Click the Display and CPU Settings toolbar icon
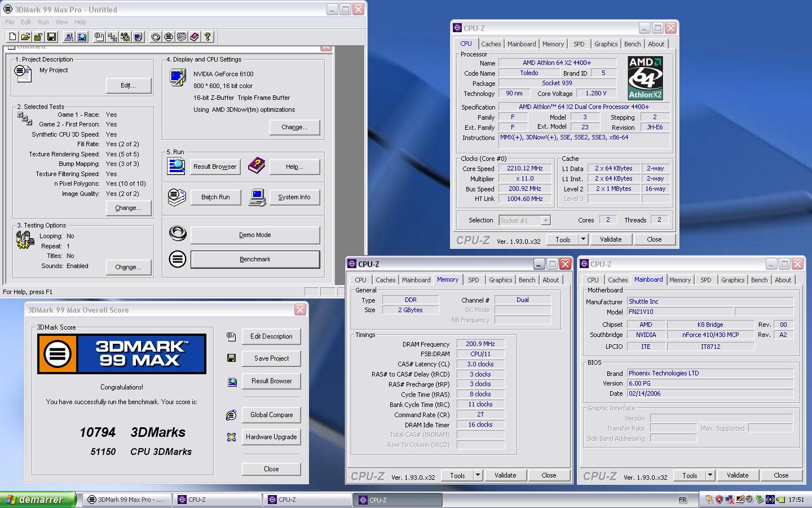 138,37
